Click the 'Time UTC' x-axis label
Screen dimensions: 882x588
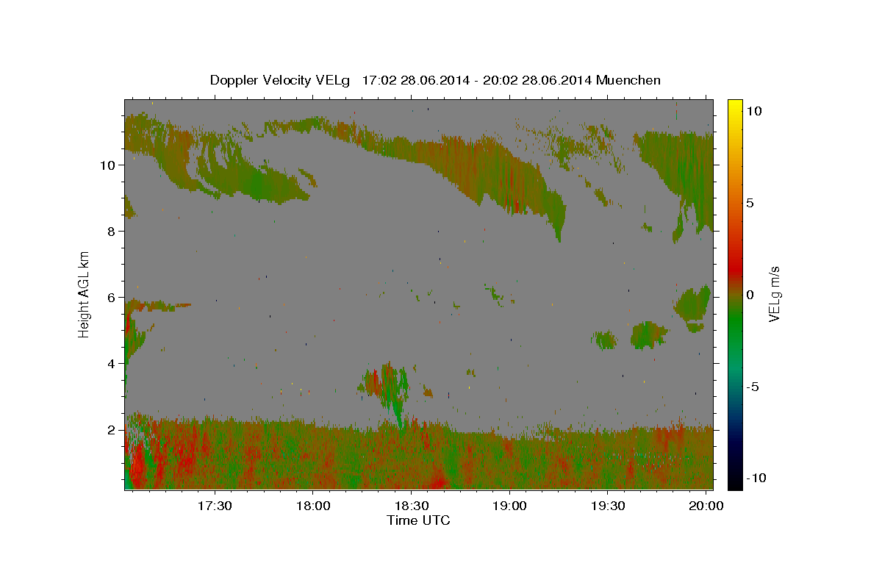418,520
